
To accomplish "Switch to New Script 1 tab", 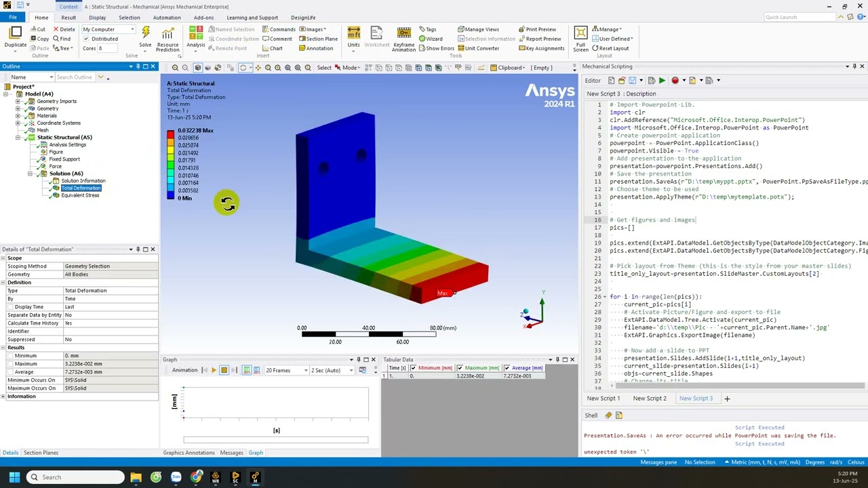I will (604, 399).
